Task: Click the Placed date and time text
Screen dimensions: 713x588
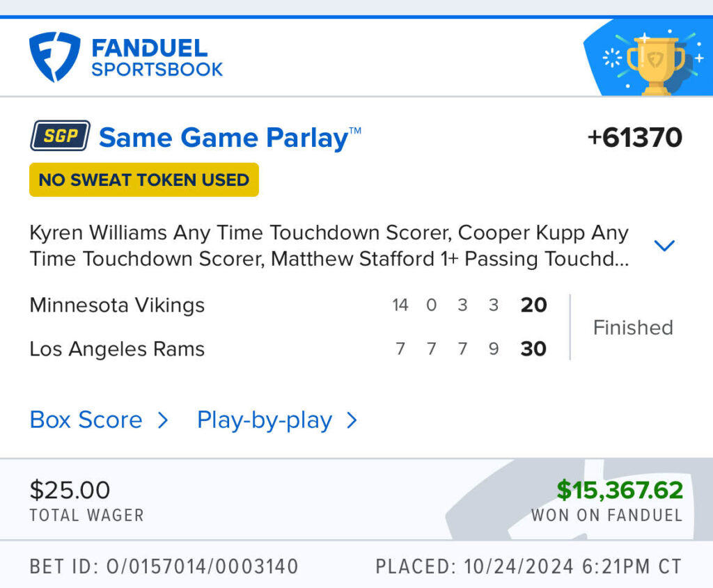Action: click(x=528, y=566)
